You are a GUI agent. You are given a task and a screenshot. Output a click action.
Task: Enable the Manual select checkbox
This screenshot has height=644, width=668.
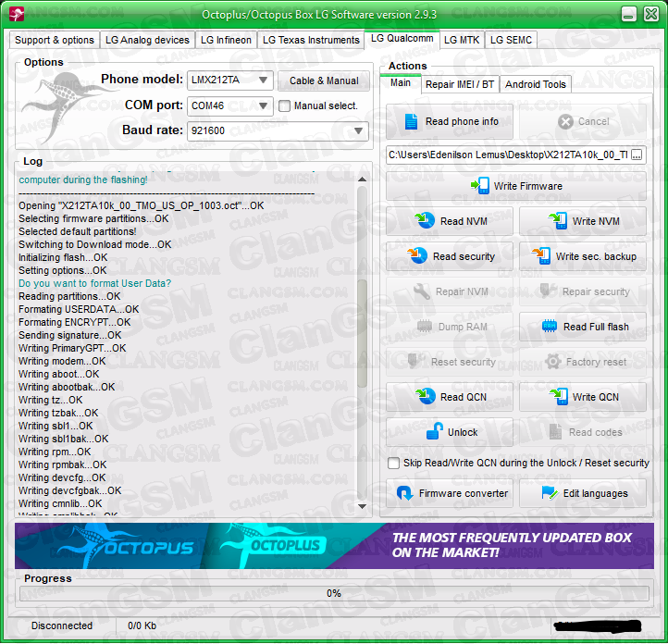point(284,105)
